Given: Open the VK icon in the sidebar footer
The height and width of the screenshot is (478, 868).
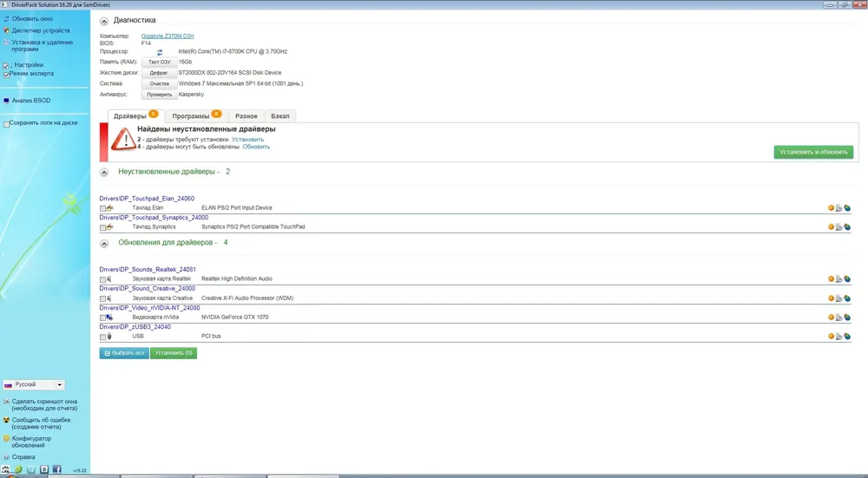Looking at the screenshot, I should [x=44, y=469].
